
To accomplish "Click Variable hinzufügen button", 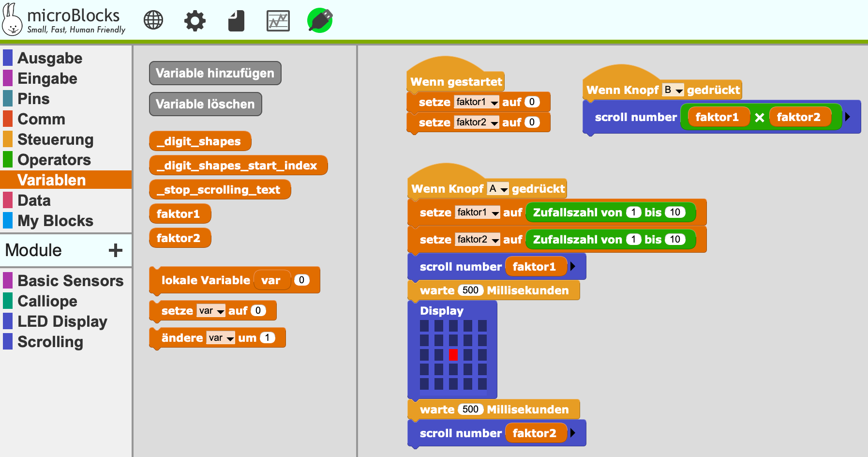I will 215,73.
